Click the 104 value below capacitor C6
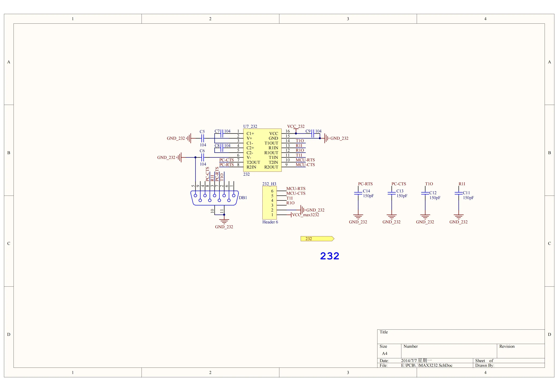Image resolution: width=560 pixels, height=392 pixels. coord(203,164)
